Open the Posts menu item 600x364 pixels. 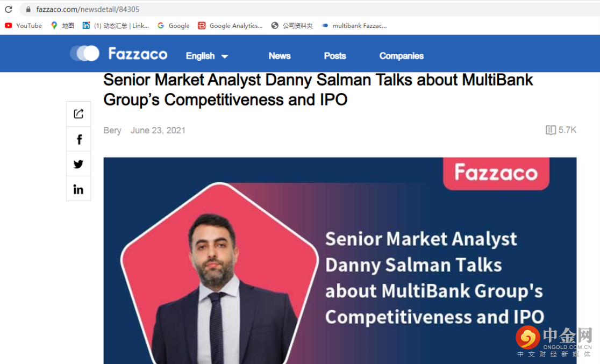click(x=335, y=56)
